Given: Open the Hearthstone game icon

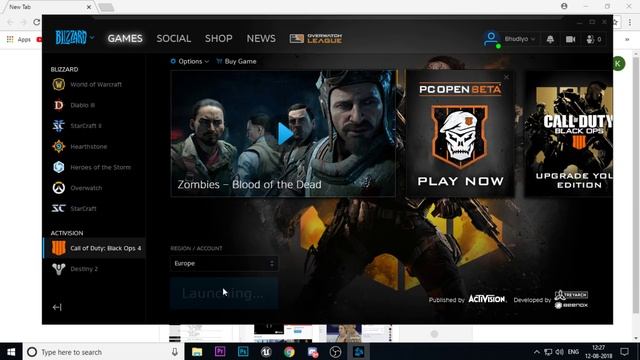Looking at the screenshot, I should click(59, 147).
